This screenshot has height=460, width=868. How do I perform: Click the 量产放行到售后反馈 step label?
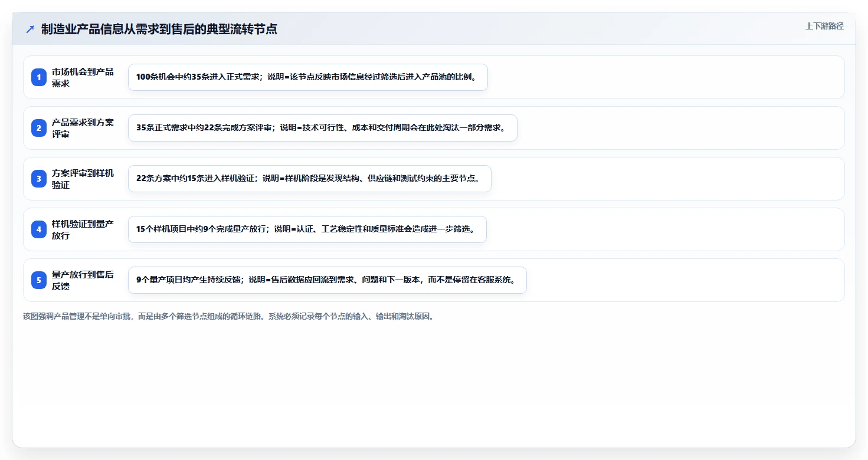pos(83,280)
